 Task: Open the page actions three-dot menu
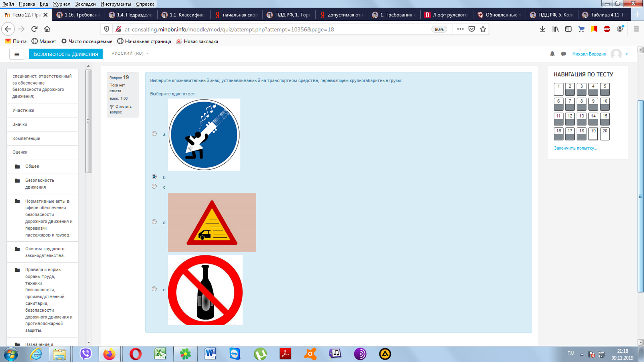pyautogui.click(x=460, y=29)
